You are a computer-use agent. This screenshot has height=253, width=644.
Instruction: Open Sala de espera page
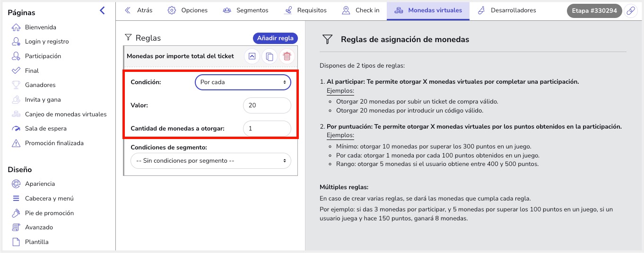(x=45, y=128)
